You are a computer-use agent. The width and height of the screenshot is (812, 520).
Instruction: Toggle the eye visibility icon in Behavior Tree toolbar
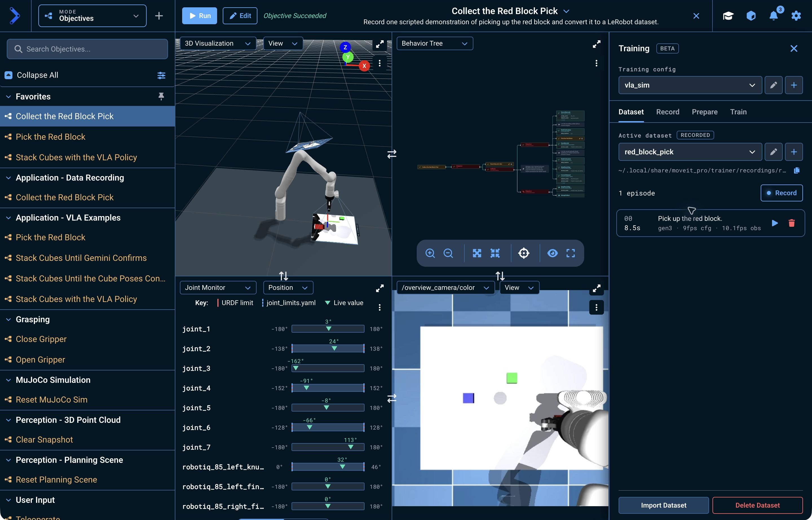click(x=553, y=253)
